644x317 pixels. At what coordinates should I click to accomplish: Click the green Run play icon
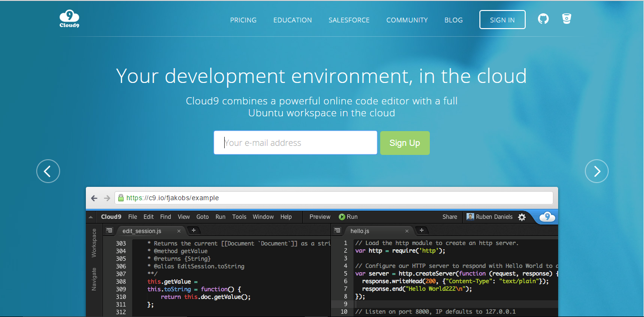342,217
